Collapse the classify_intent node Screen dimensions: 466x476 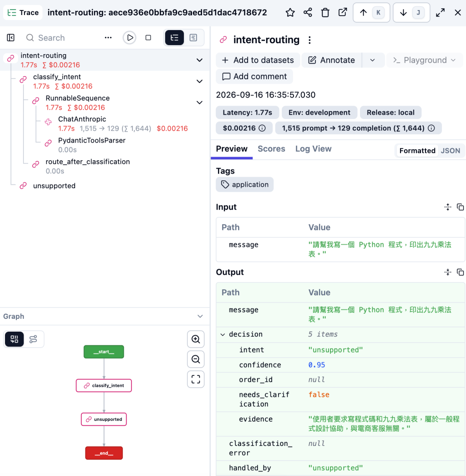199,82
